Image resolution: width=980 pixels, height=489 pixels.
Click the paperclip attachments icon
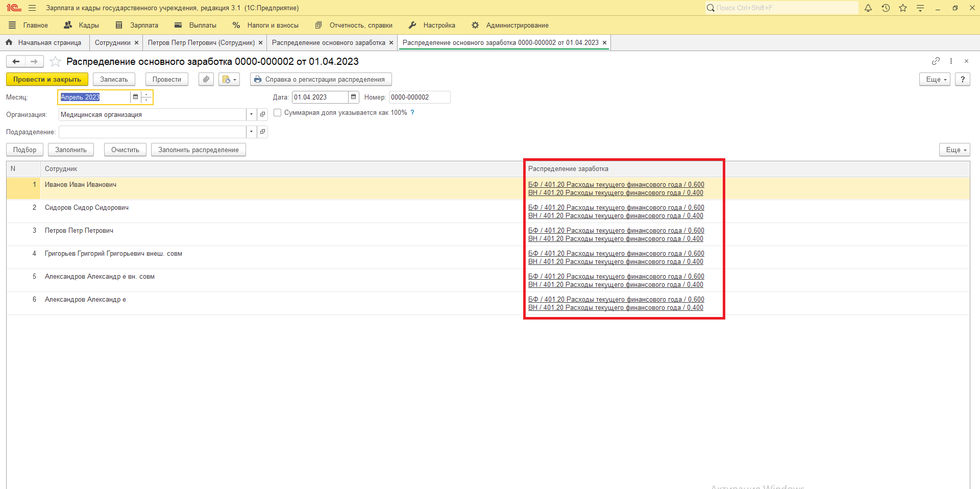pos(206,80)
